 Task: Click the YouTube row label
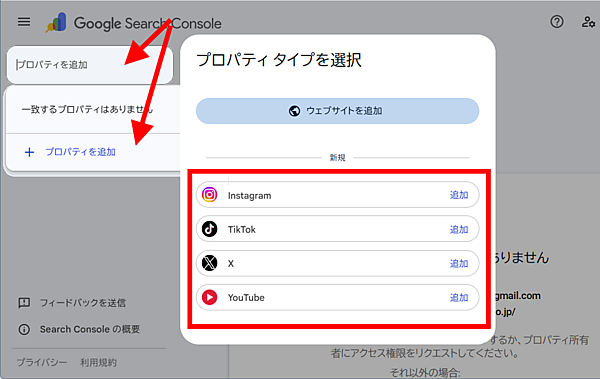point(246,297)
